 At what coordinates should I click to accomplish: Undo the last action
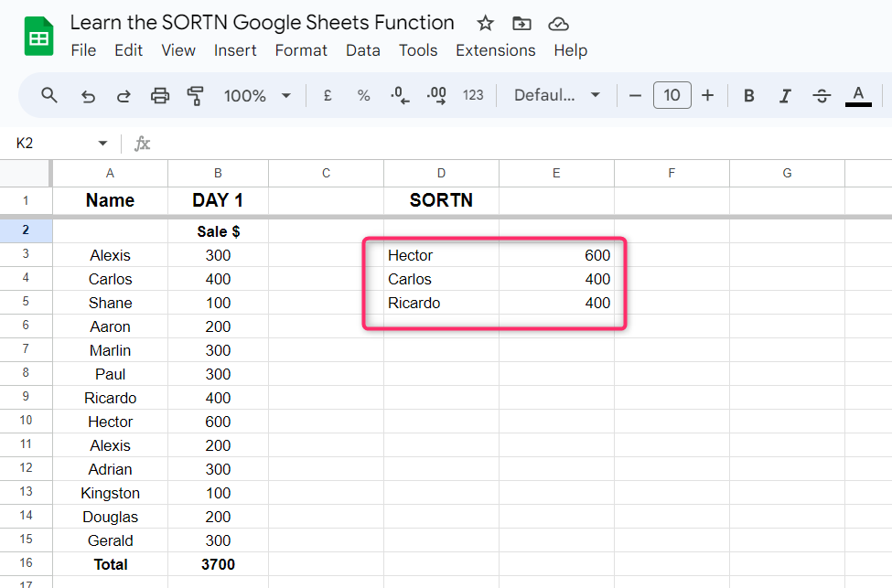pos(88,95)
